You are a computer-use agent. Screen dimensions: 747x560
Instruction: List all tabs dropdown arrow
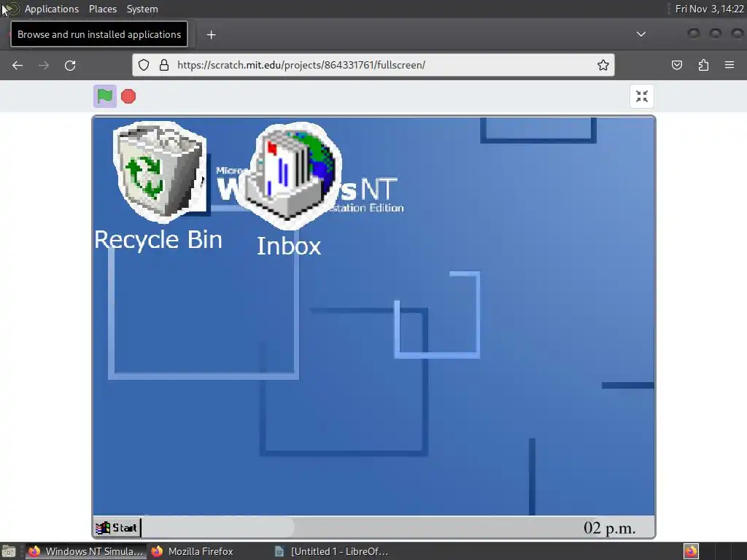(641, 34)
